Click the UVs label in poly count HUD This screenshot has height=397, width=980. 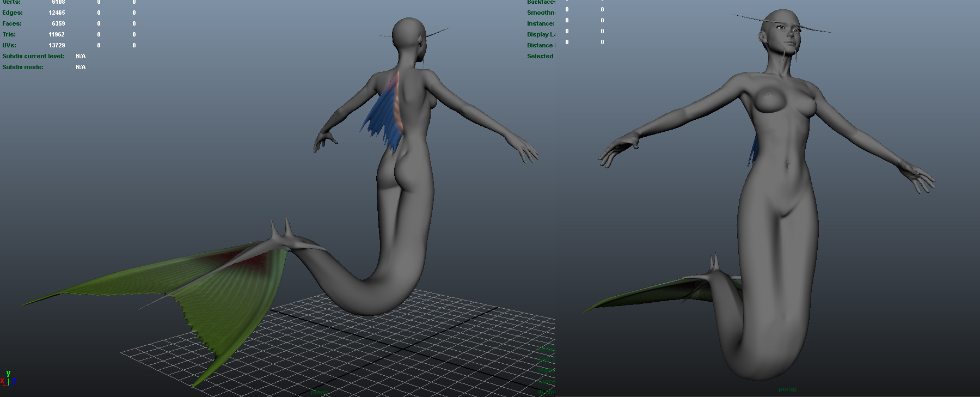[9, 45]
